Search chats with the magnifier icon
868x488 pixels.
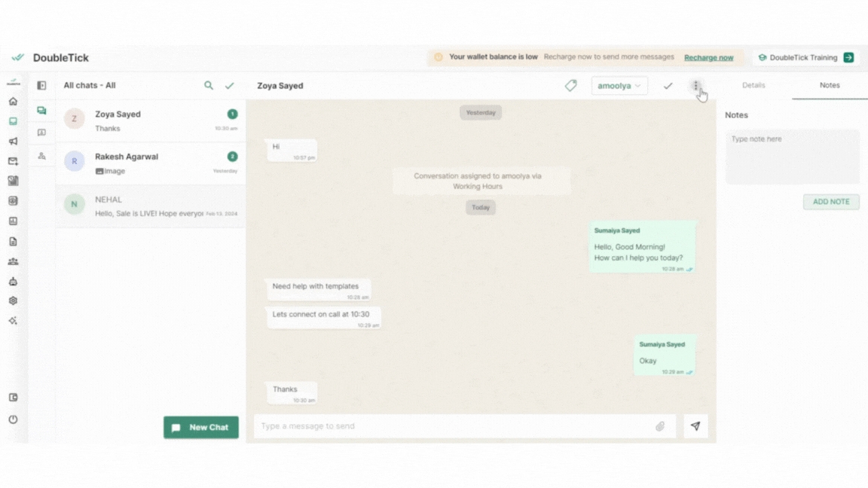coord(209,86)
